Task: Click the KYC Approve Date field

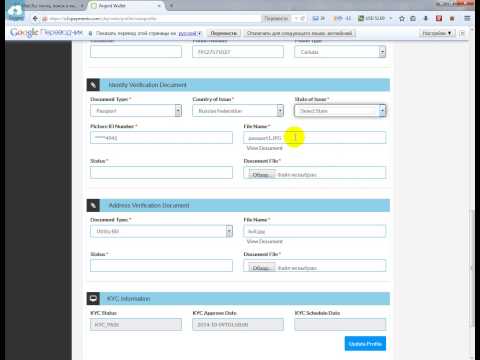Action: click(238, 324)
